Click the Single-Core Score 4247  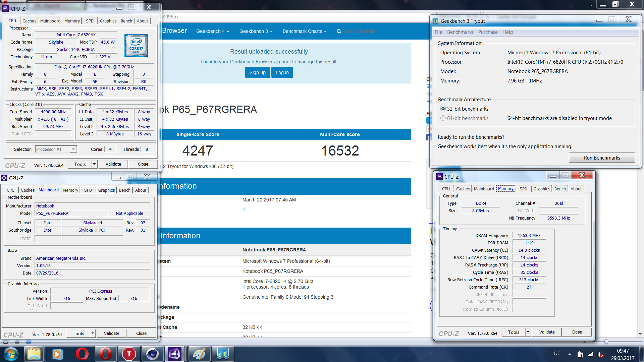(198, 150)
